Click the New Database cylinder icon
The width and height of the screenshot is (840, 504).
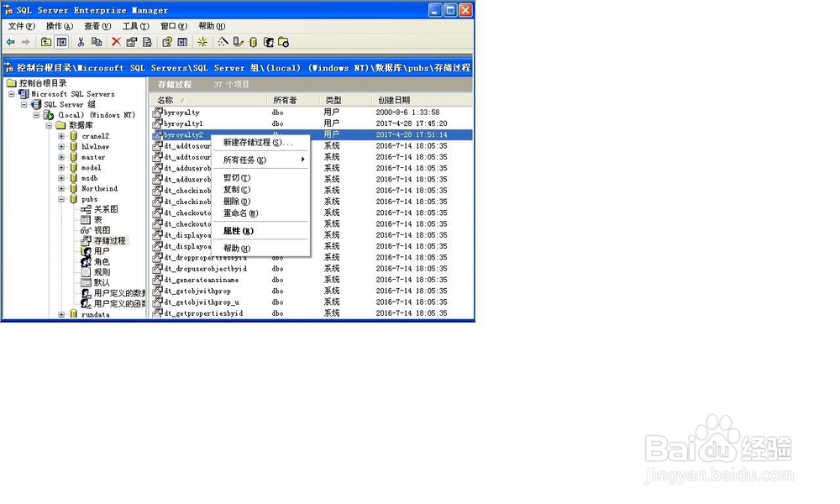coord(254,42)
